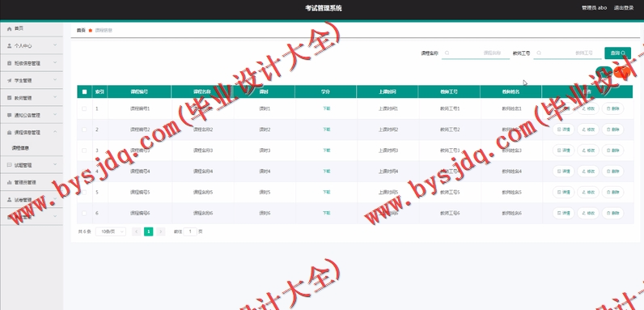The height and width of the screenshot is (310, 644).
Task: Open the 管理员管理 sidebar menu
Action: [32, 182]
